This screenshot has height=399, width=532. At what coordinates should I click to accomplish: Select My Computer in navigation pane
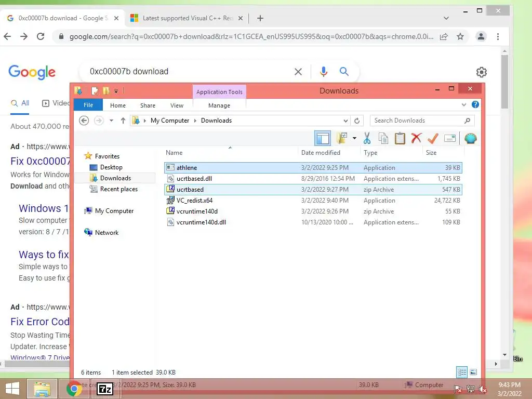(114, 211)
